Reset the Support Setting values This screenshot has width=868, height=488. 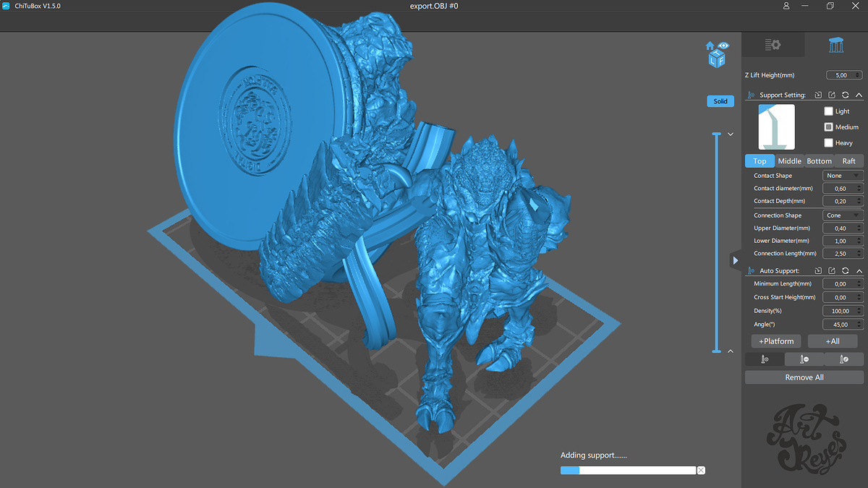pyautogui.click(x=845, y=95)
